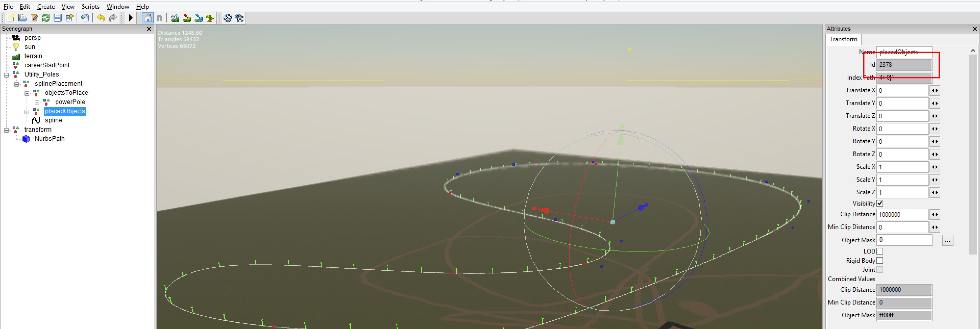This screenshot has width=980, height=329.
Task: Open the Scripts menu
Action: [90, 6]
